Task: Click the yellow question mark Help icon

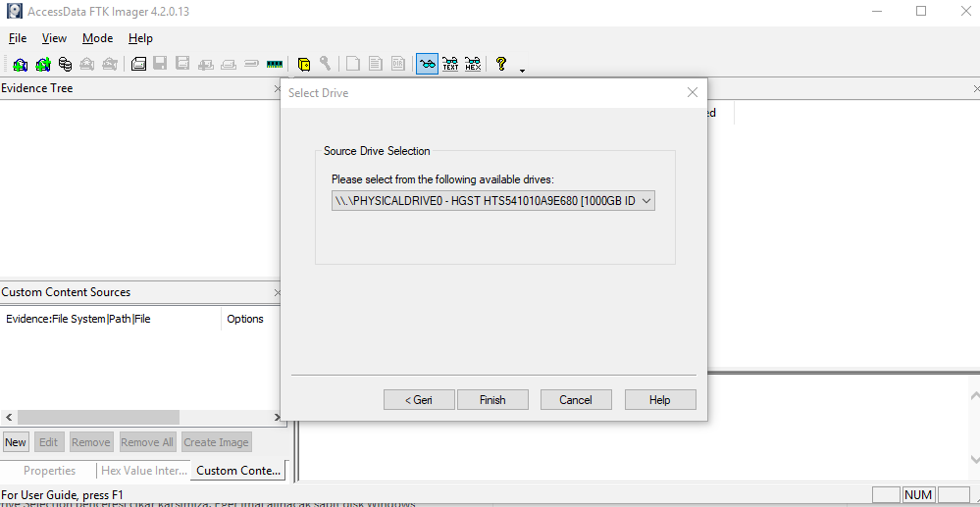Action: pyautogui.click(x=501, y=63)
